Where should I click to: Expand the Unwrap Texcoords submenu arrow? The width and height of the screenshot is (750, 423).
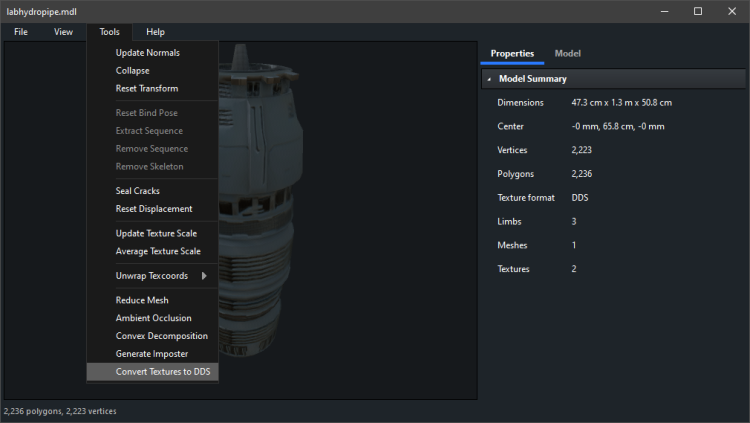click(204, 275)
